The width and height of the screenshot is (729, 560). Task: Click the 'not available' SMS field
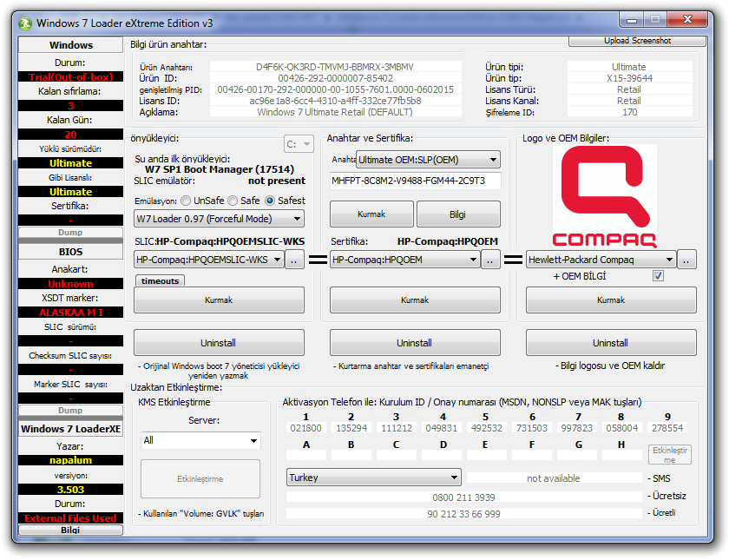point(554,478)
